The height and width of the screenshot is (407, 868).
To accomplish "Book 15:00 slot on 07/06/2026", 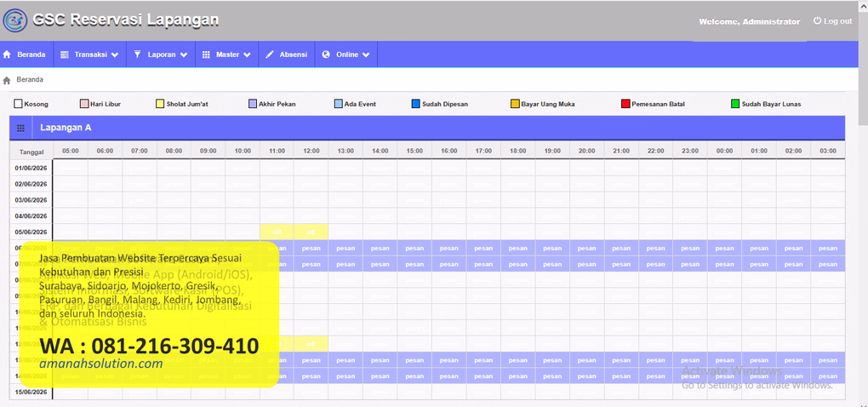I will point(414,264).
